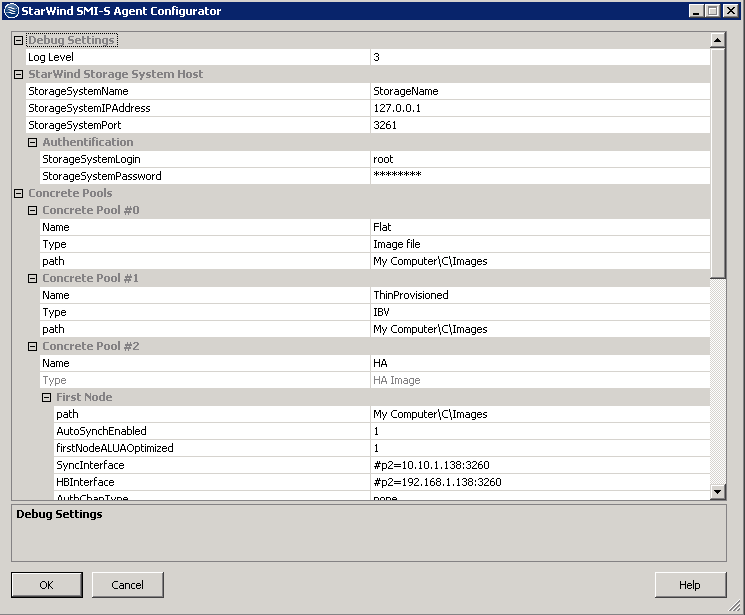
Task: Collapse Concrete Pool #2 group
Action: (32, 346)
